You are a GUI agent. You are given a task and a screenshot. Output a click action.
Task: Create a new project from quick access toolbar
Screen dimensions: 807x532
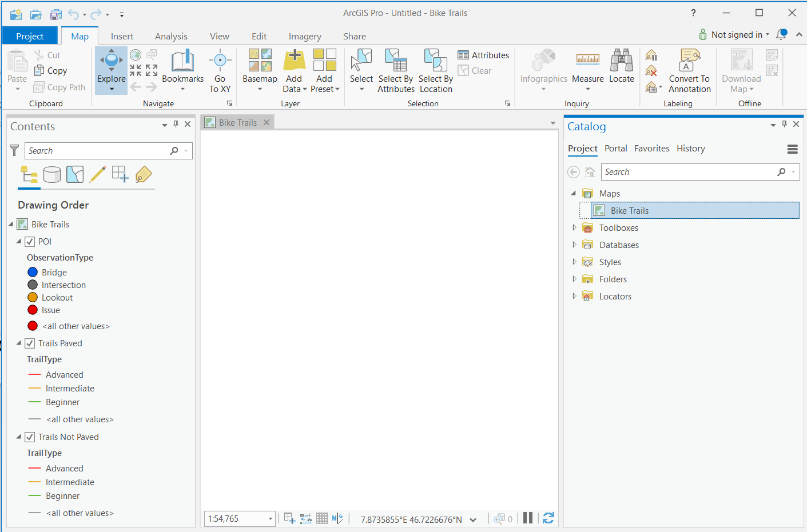tap(16, 14)
